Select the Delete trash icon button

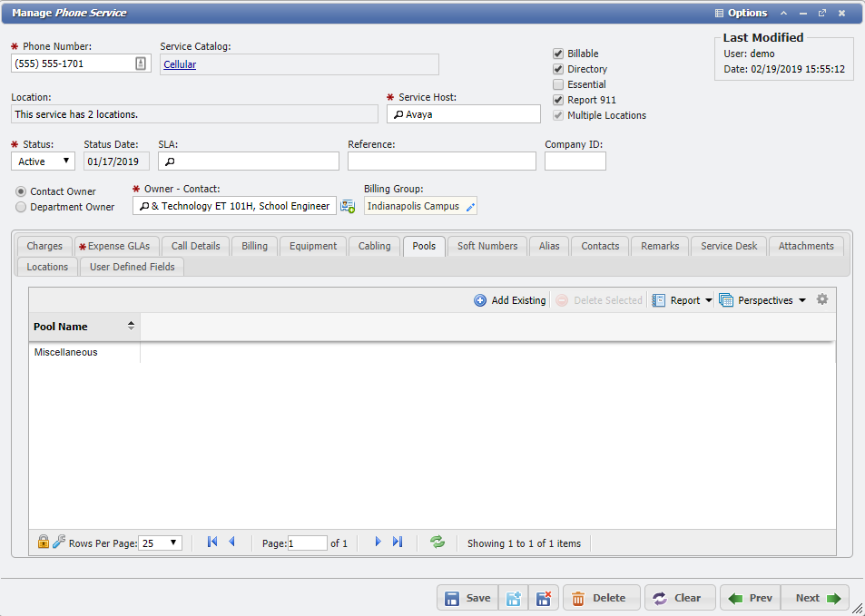pos(601,598)
